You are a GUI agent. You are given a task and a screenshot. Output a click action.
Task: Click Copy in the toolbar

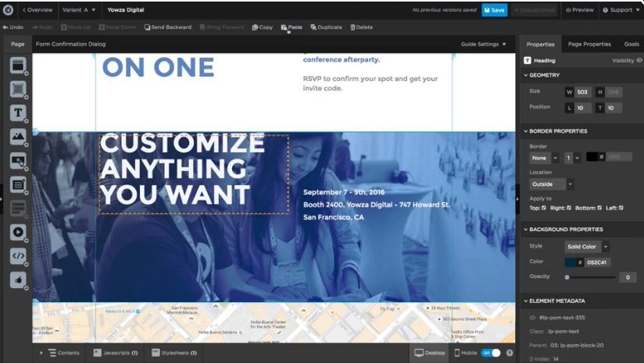point(262,27)
